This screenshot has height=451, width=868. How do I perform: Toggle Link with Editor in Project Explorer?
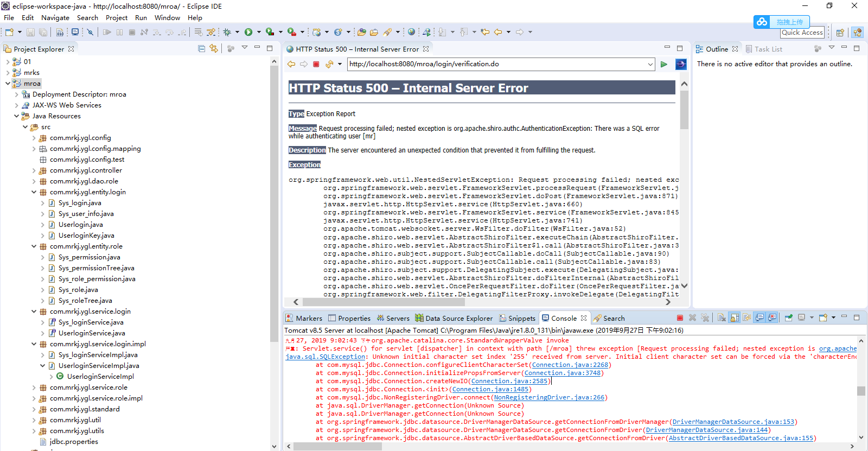(214, 49)
